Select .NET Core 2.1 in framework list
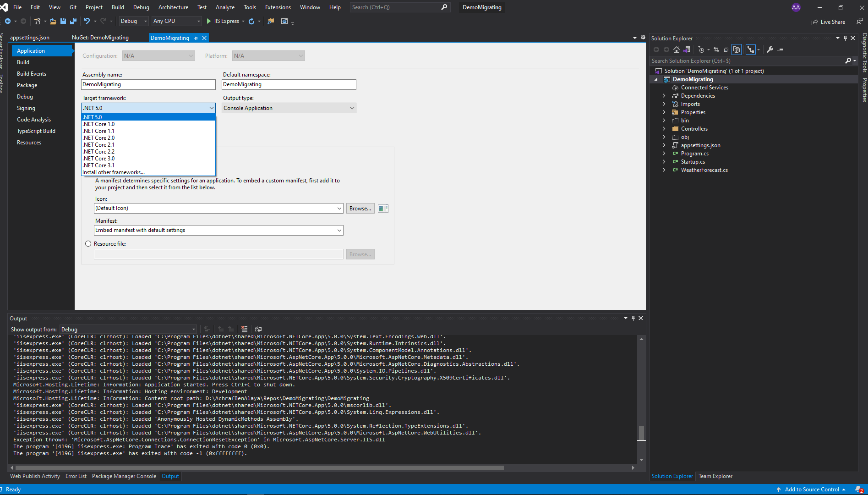The width and height of the screenshot is (868, 495). (148, 145)
